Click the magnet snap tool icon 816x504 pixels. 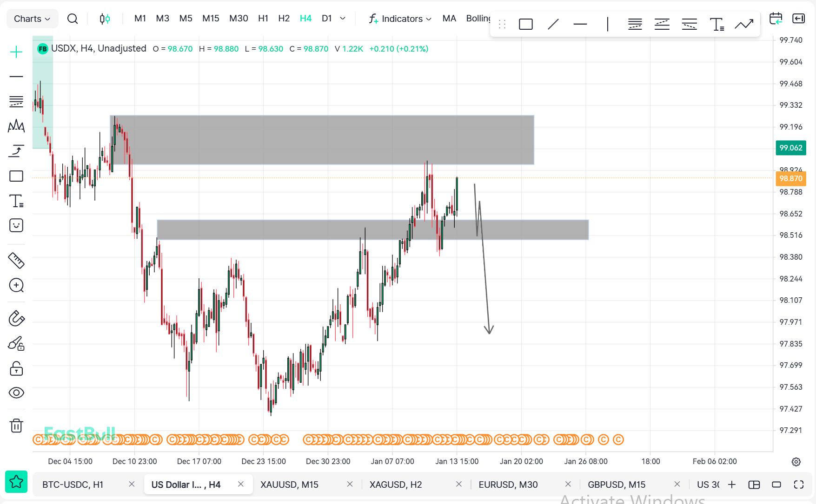pos(16,319)
